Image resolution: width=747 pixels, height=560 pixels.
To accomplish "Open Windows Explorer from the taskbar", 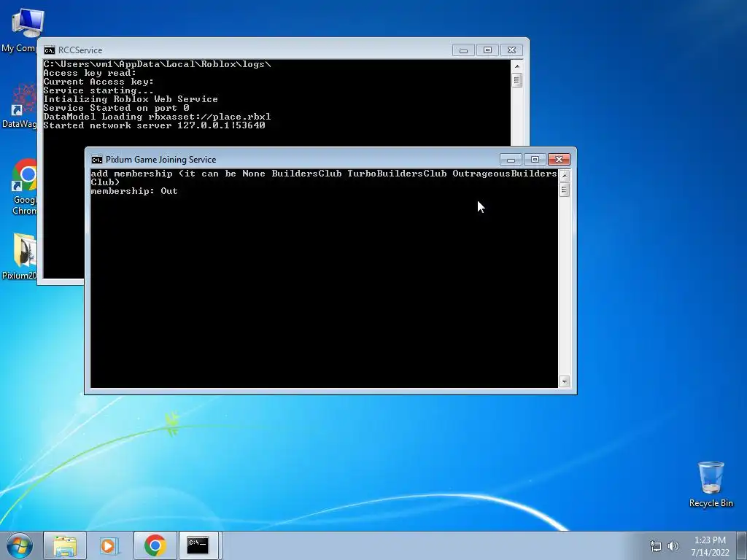I will [x=65, y=545].
